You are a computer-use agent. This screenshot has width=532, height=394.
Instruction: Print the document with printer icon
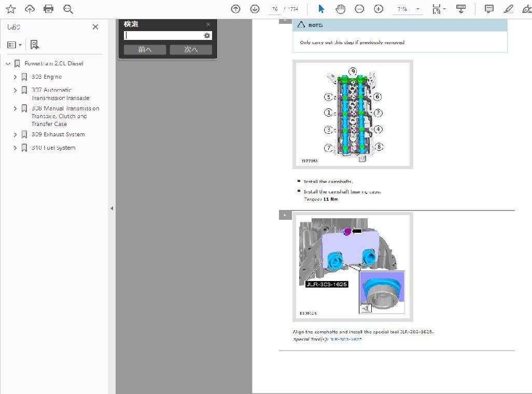pos(49,9)
